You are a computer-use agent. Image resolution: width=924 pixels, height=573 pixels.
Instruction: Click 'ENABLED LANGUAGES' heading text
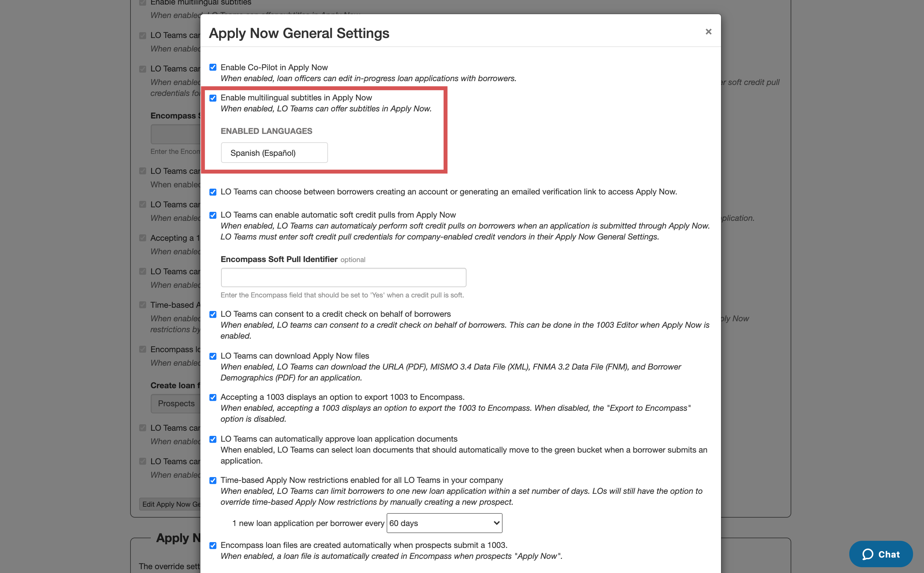(x=266, y=131)
